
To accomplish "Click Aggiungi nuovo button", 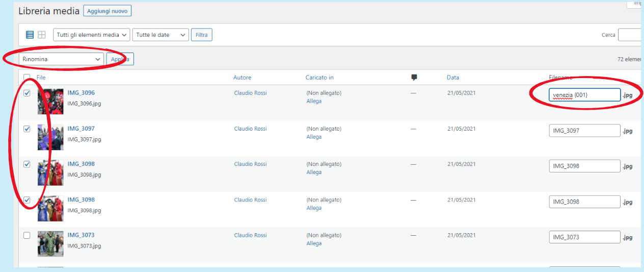I will [x=108, y=11].
